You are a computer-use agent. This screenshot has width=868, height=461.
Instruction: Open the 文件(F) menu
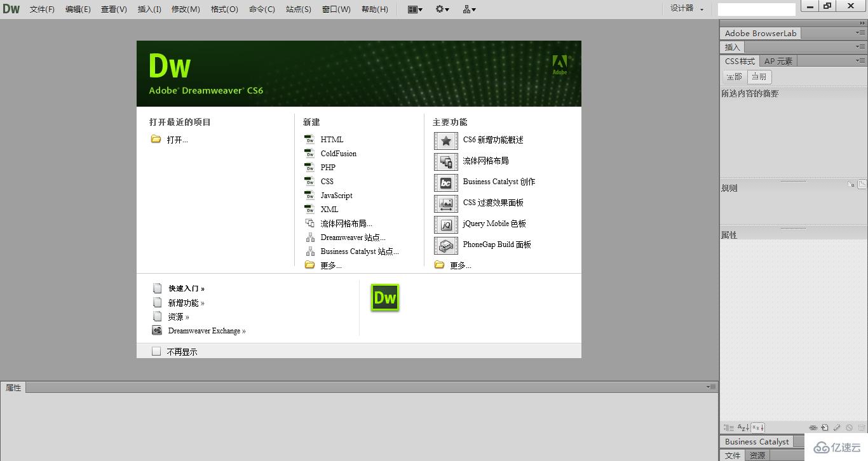point(42,9)
